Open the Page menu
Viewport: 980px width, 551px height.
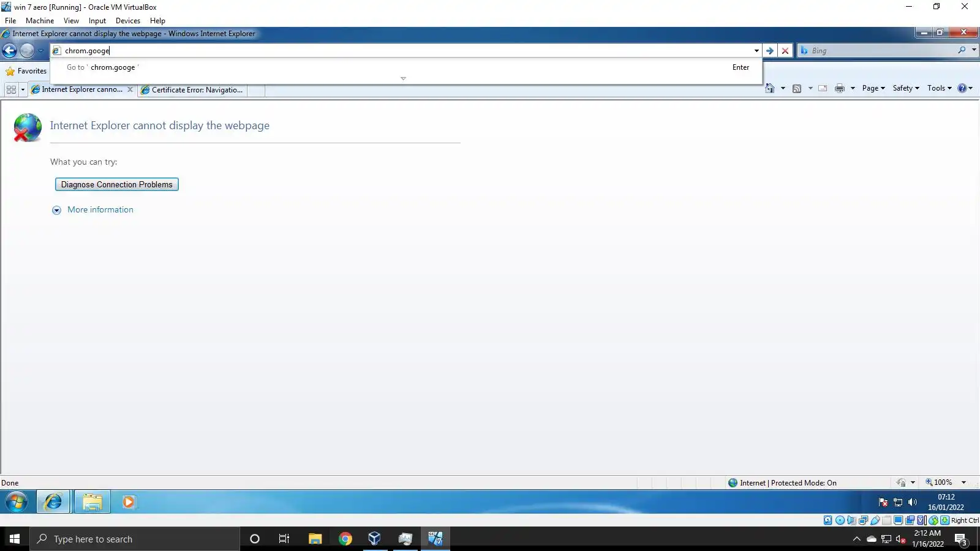873,88
